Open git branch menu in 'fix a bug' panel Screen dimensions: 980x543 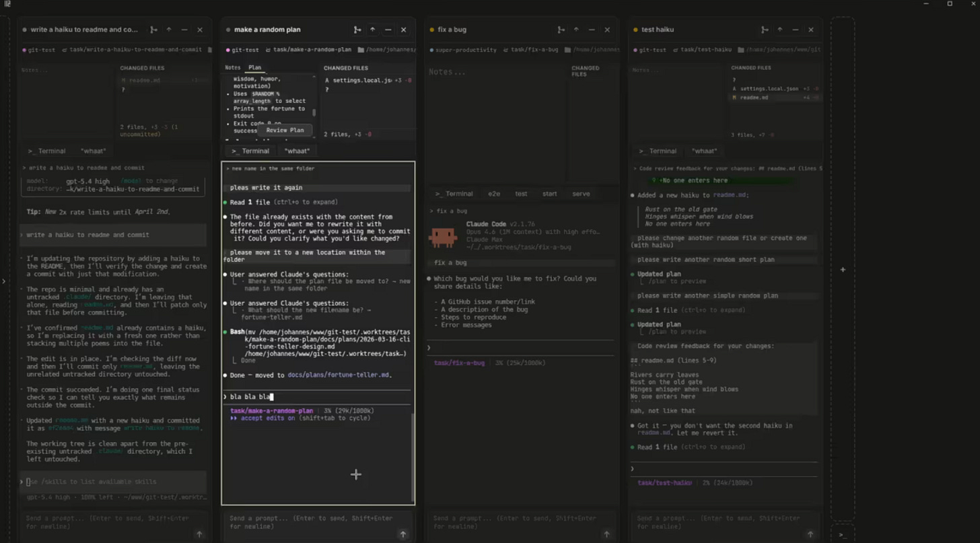[x=561, y=30]
